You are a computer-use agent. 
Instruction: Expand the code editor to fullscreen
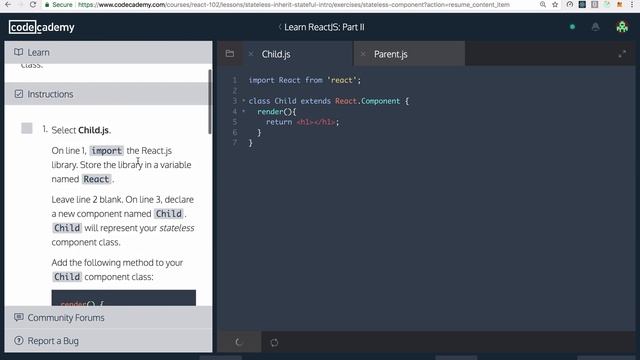tap(622, 54)
